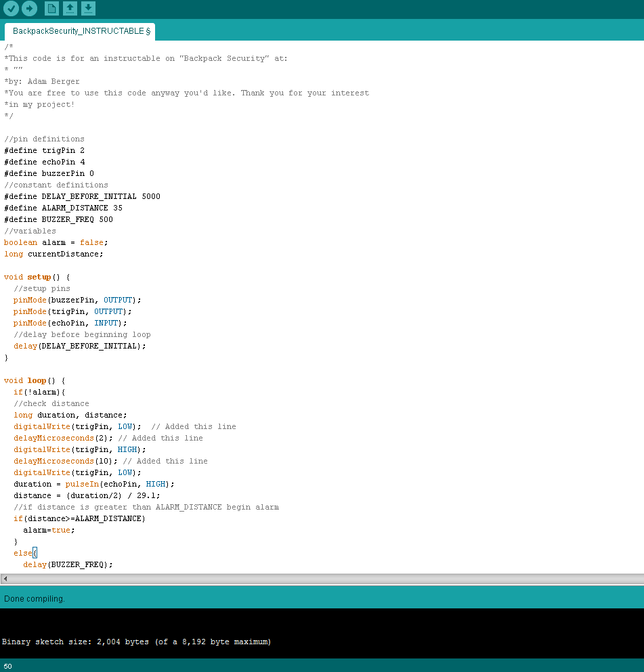Click the left arrow of the horizontal scrollbar
The image size is (644, 672).
5,578
